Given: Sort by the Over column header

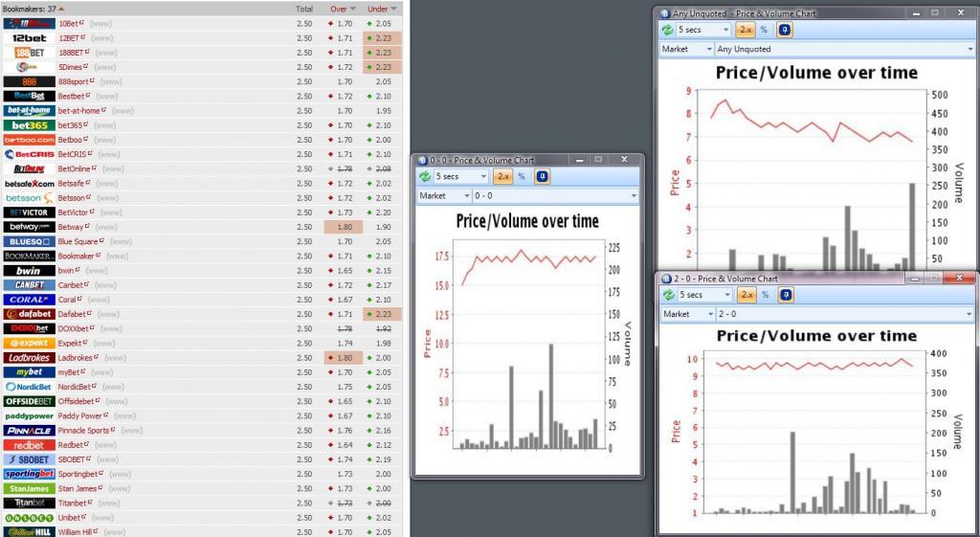Looking at the screenshot, I should (x=344, y=9).
